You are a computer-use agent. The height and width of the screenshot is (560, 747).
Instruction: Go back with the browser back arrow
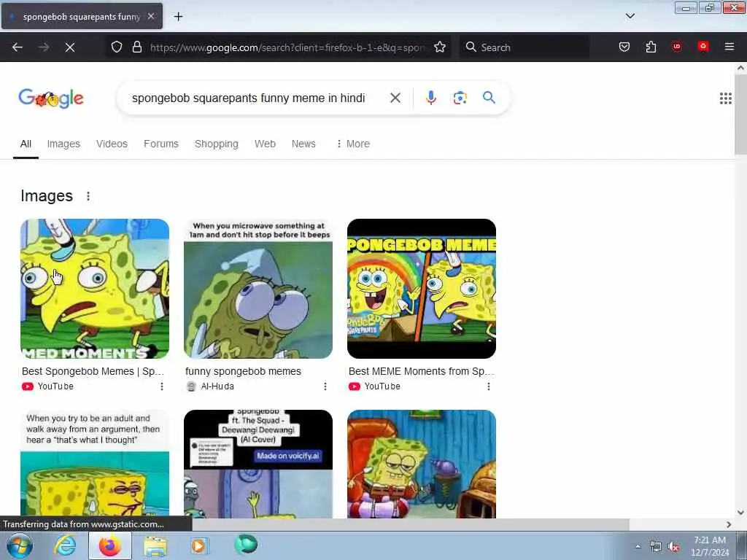pyautogui.click(x=18, y=47)
